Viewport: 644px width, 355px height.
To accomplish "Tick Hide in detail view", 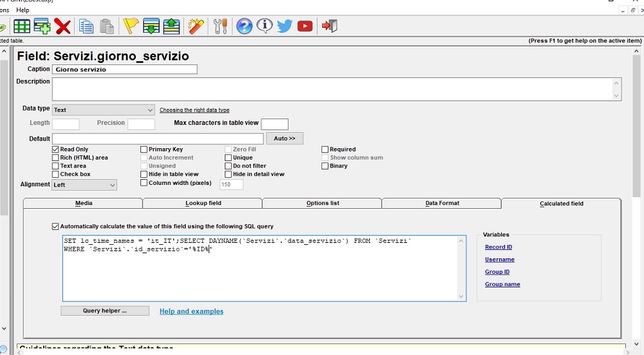I will (x=229, y=174).
